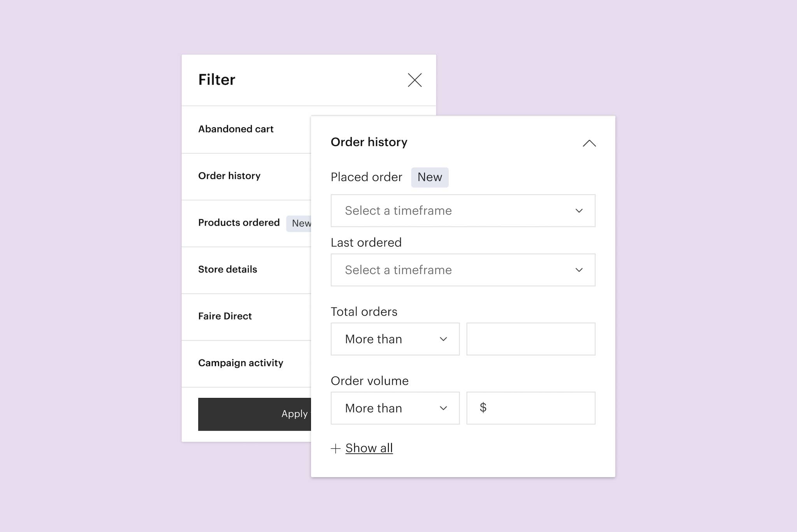Close the Filter panel with X icon
Image resolution: width=797 pixels, height=532 pixels.
(x=414, y=80)
